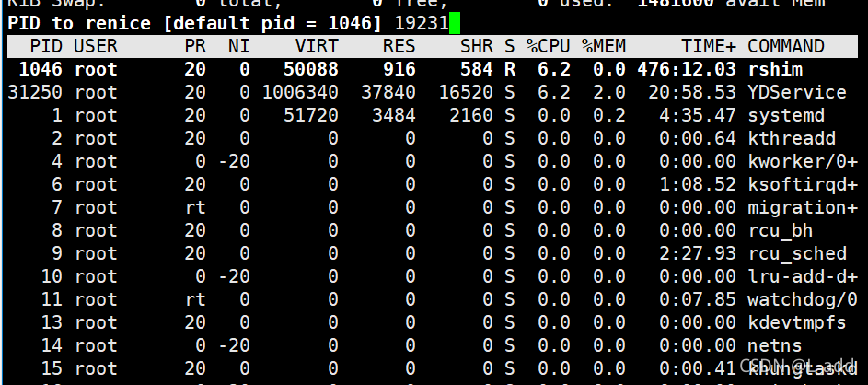The image size is (868, 385).
Task: Click the rcu_bh command entry
Action: (781, 230)
